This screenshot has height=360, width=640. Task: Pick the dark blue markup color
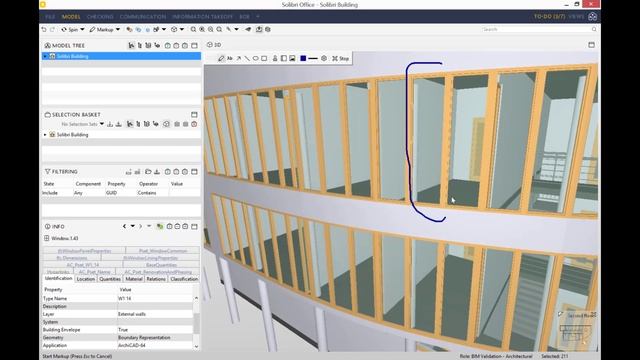click(x=303, y=58)
